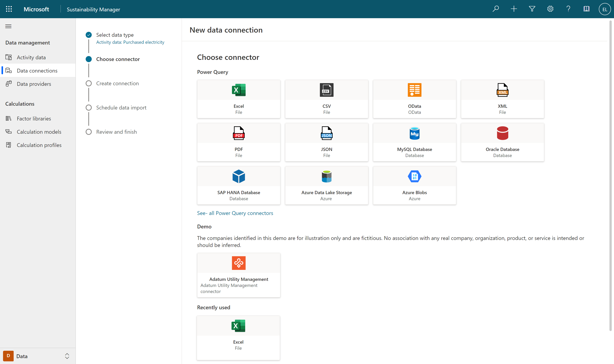Open the EL user account menu
This screenshot has width=614, height=364.
(604, 9)
